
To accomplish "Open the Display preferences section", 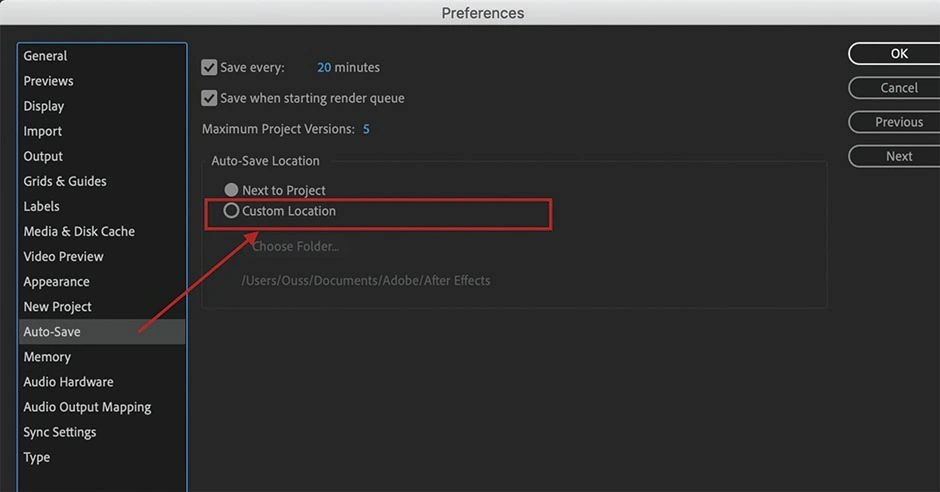I will pyautogui.click(x=44, y=106).
